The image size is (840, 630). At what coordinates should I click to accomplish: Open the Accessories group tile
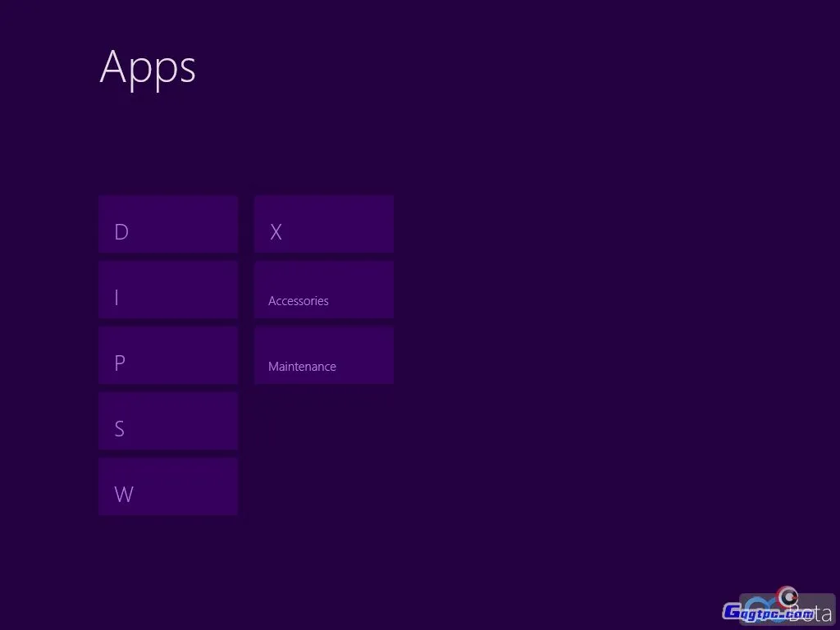click(x=323, y=290)
